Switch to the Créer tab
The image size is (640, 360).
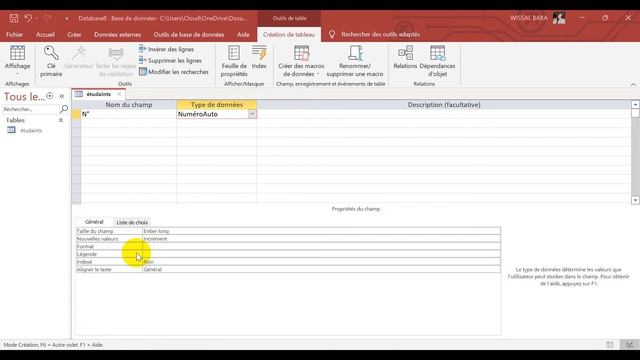pyautogui.click(x=74, y=35)
